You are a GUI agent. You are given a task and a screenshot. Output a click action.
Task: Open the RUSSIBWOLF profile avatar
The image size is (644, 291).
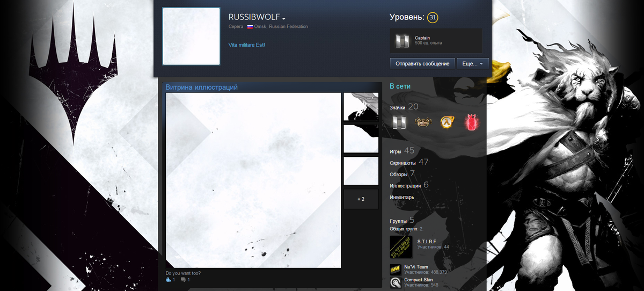(x=191, y=37)
